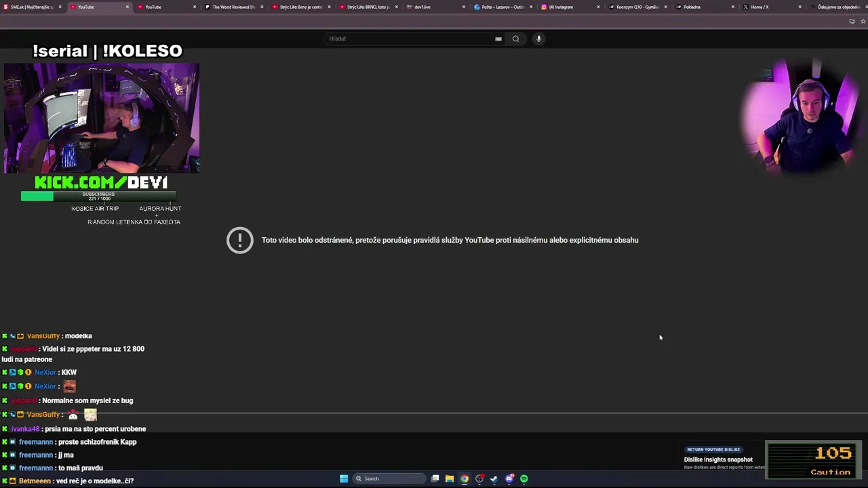Click username Betmeeen in the chat

point(35,481)
